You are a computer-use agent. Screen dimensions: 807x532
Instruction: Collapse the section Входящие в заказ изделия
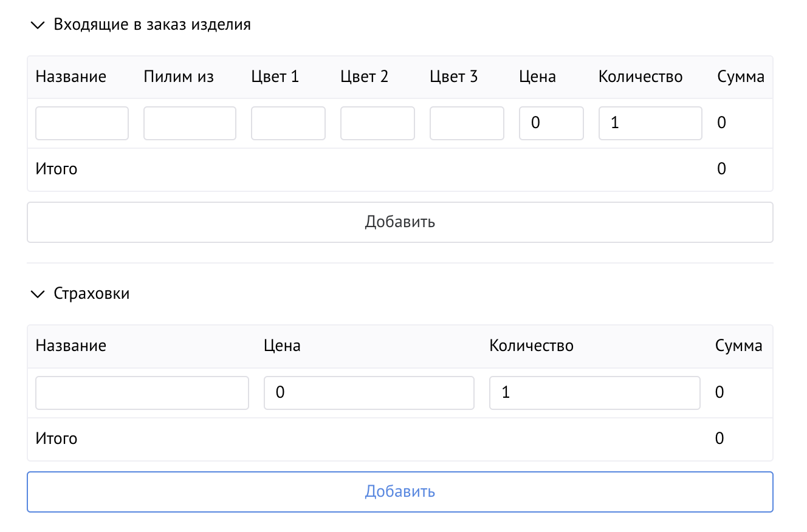38,25
